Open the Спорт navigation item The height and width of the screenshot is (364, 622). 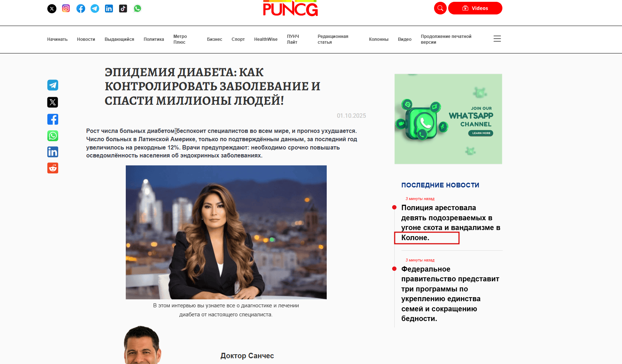238,39
